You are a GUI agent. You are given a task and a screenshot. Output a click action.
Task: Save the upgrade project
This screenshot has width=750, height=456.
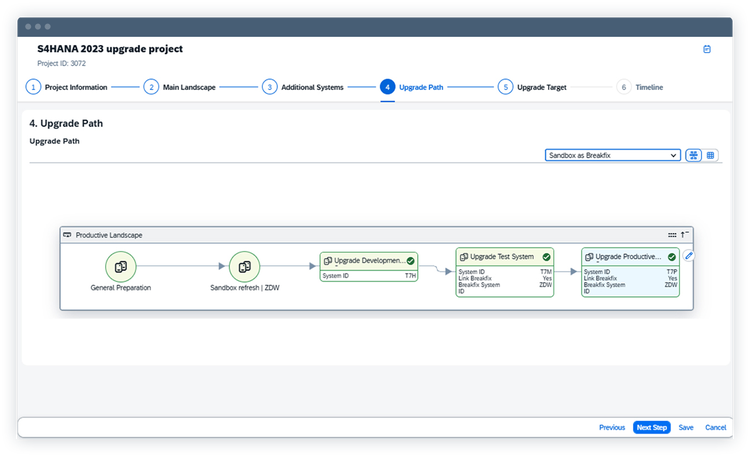click(686, 427)
